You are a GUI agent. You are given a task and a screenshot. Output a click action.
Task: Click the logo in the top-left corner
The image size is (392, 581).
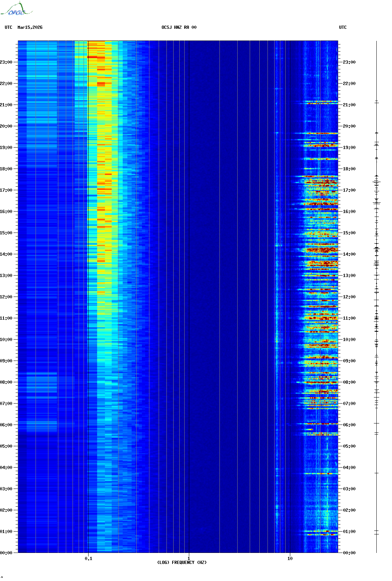coord(16,9)
